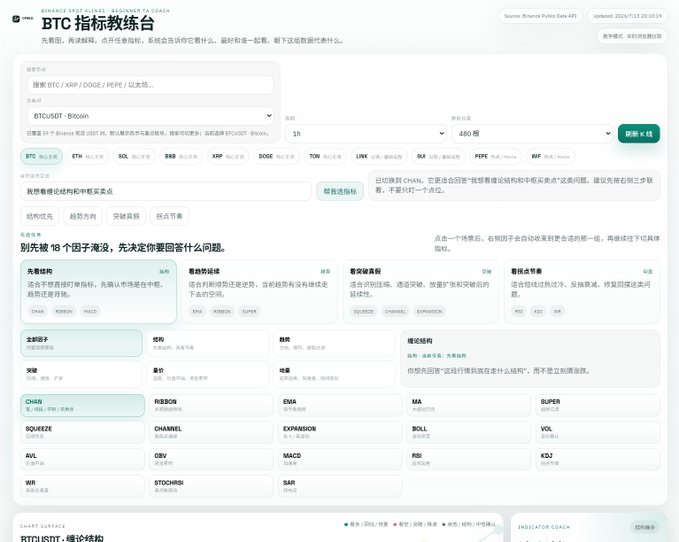Viewport: 679px width, 542px height.
Task: Select the 突破 category filter
Action: click(81, 374)
